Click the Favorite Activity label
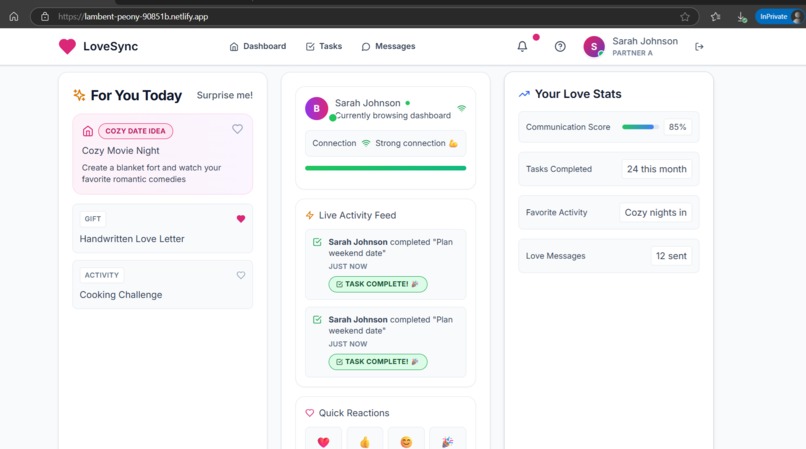 (x=556, y=212)
